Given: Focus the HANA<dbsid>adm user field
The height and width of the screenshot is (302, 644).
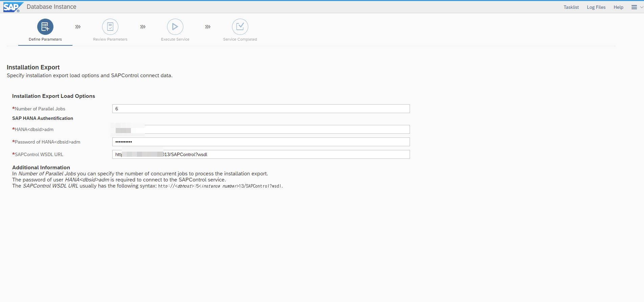Looking at the screenshot, I should pos(261,129).
